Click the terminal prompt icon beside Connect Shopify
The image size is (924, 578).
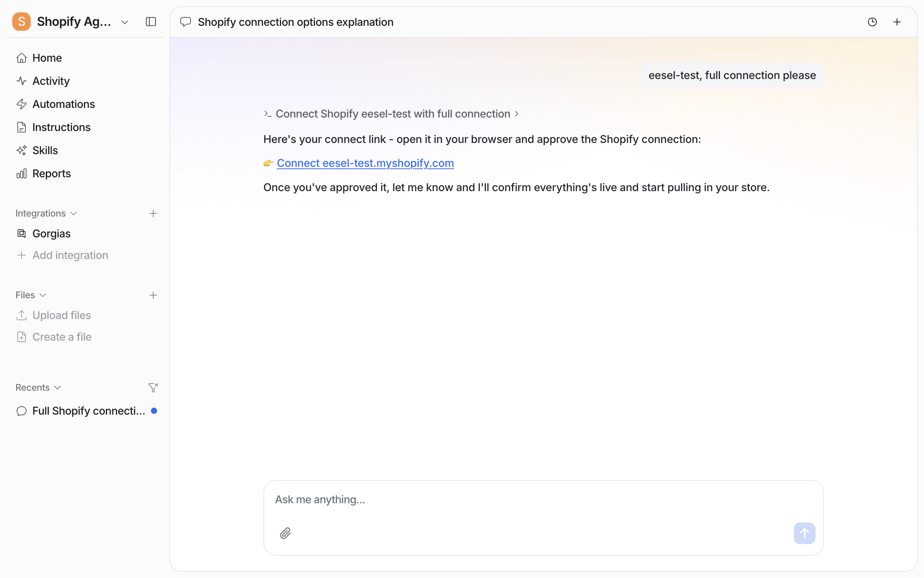point(268,114)
